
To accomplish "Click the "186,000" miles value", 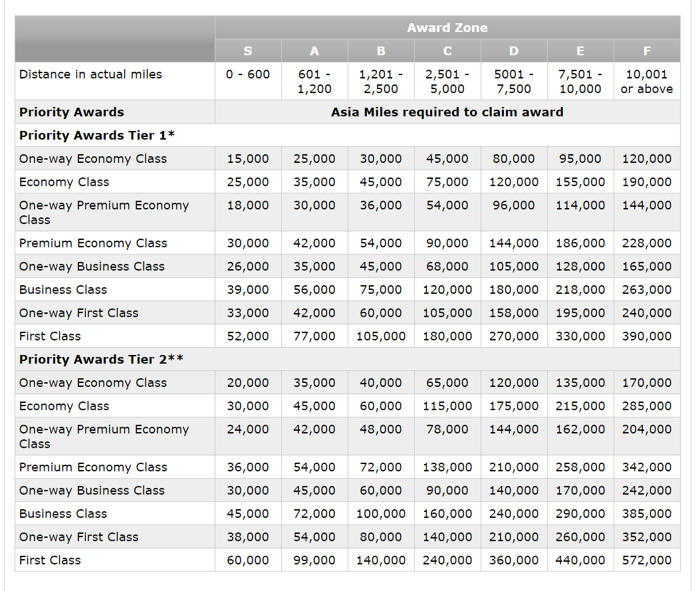I will click(x=580, y=243).
